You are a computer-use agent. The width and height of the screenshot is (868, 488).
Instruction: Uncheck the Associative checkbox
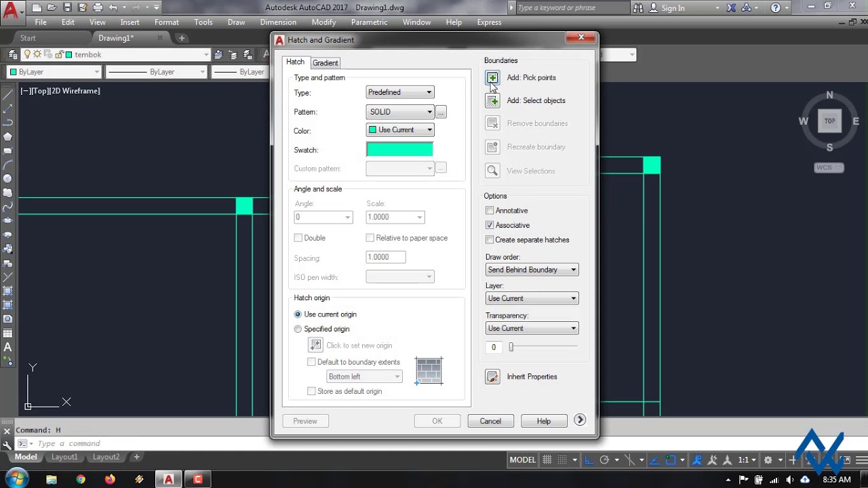pyautogui.click(x=490, y=225)
